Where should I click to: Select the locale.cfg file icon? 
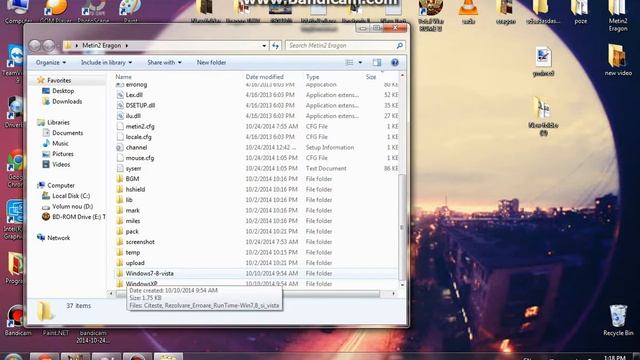pyautogui.click(x=120, y=137)
